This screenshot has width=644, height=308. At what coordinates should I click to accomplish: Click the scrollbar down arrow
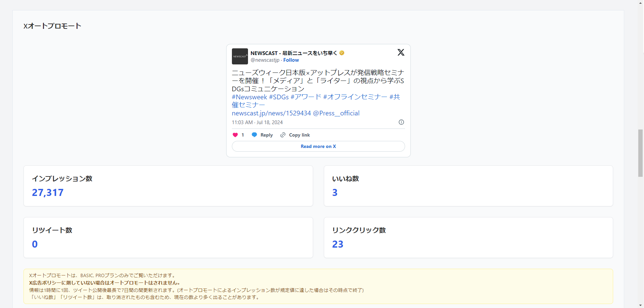point(640,305)
